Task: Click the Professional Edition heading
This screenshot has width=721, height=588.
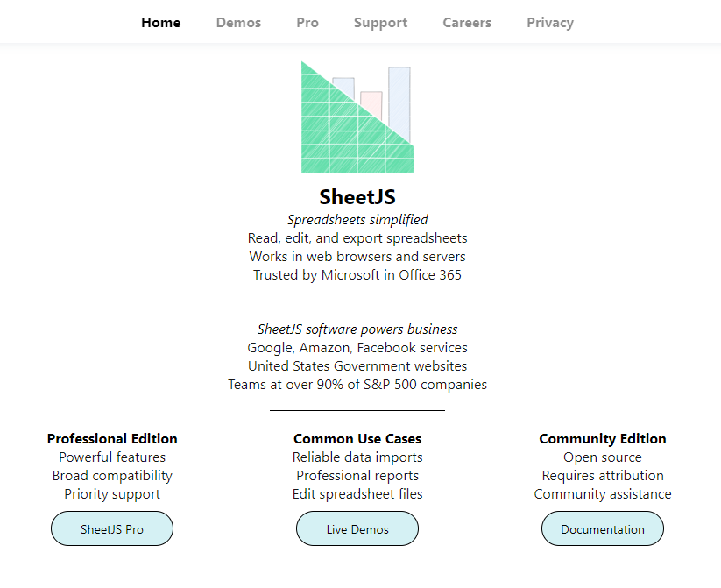Action: pos(112,438)
